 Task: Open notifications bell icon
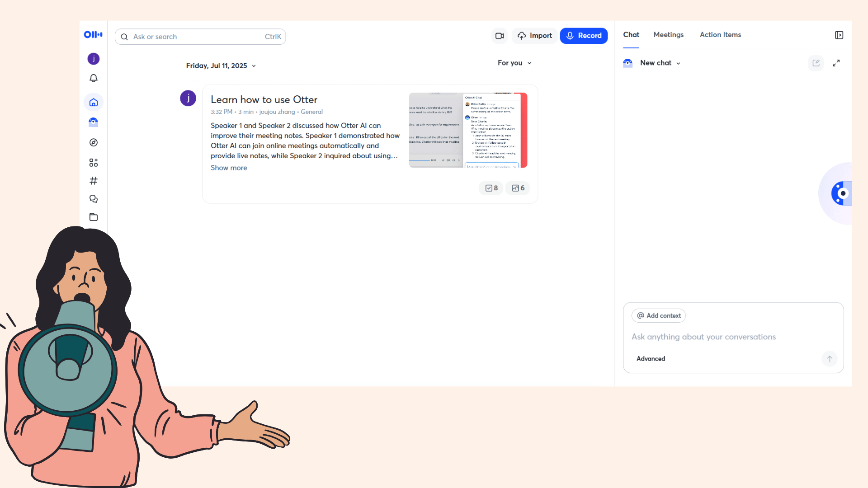pyautogui.click(x=94, y=78)
